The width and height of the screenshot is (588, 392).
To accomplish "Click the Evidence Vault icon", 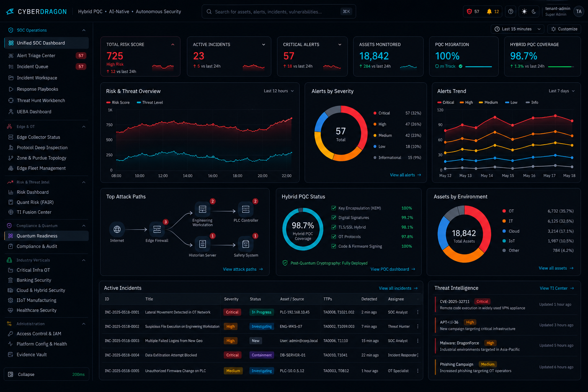I will click(10, 354).
